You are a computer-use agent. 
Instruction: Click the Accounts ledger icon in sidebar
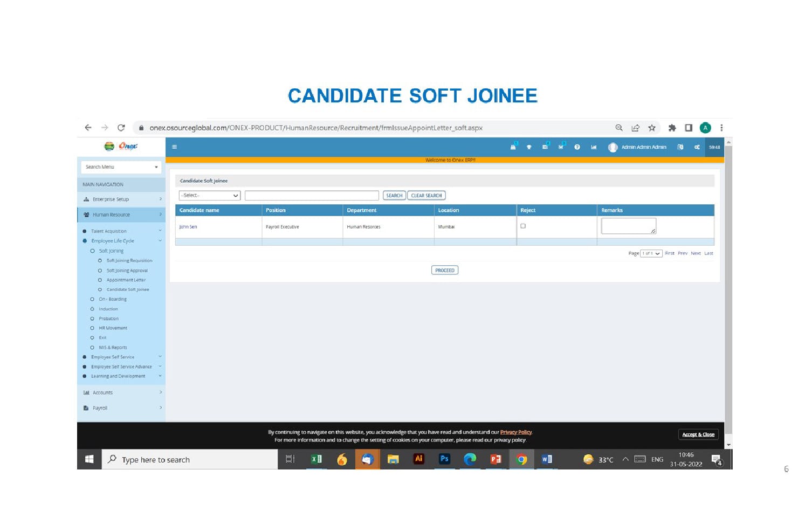pos(87,392)
